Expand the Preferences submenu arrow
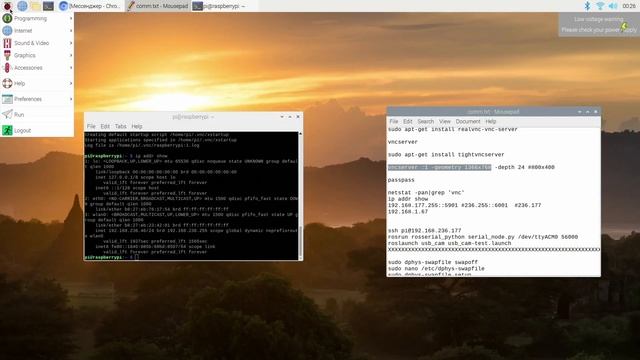This screenshot has height=360, width=640. [x=71, y=99]
